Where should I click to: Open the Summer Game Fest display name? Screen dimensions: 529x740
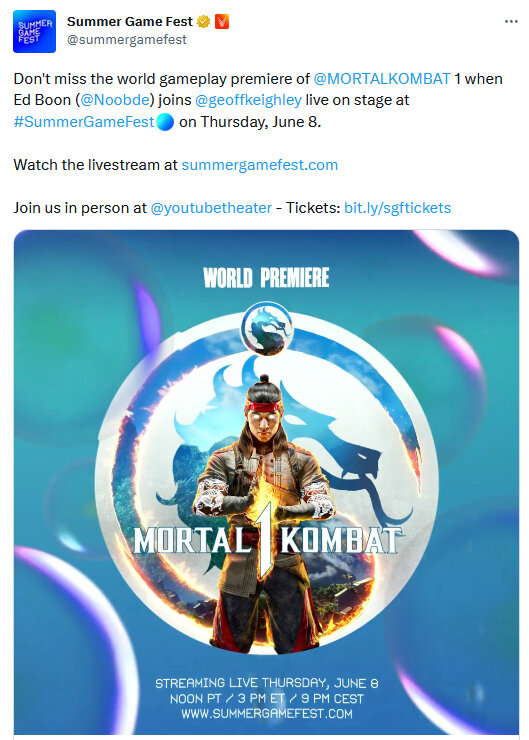tap(130, 22)
